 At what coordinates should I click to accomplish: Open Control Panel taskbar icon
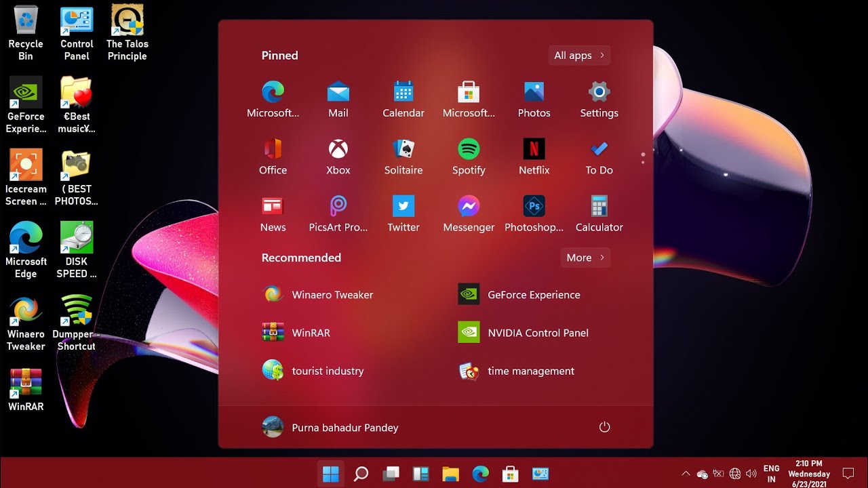(x=540, y=474)
